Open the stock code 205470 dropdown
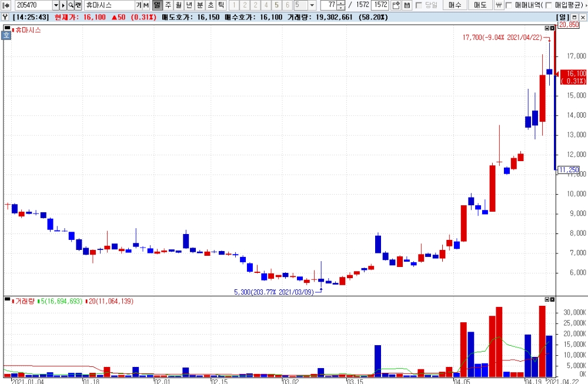This screenshot has height=384, width=588. click(x=56, y=5)
